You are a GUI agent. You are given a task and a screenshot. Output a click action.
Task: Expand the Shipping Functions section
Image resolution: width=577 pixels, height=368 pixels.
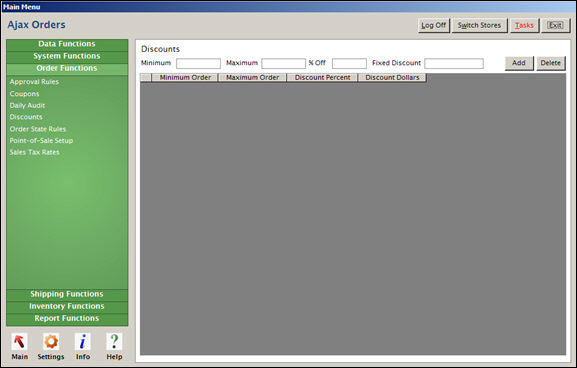tap(67, 294)
